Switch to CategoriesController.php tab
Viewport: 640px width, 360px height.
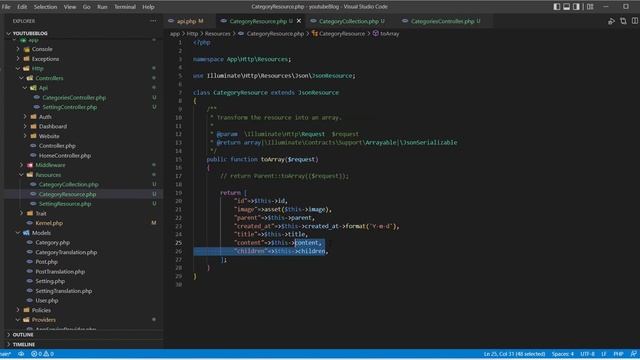click(442, 21)
